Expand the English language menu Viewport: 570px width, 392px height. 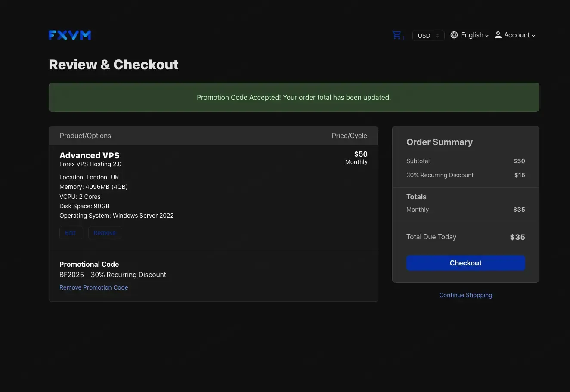(x=469, y=35)
